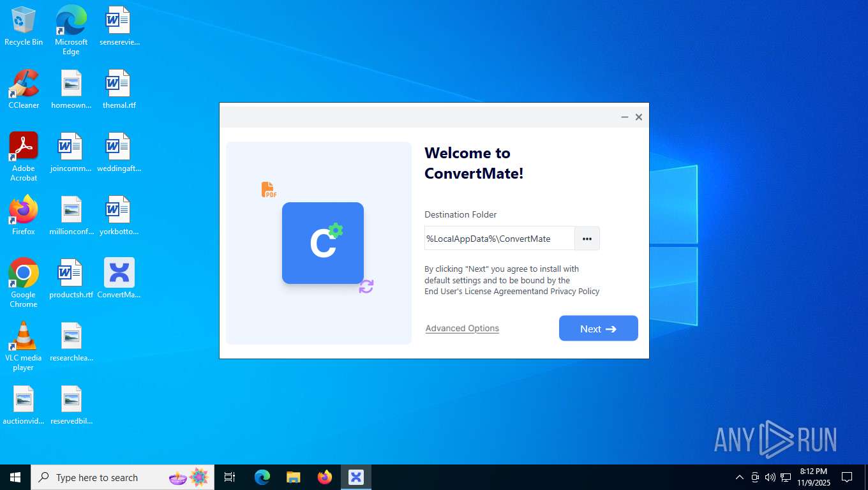Viewport: 868px width, 490px height.
Task: Select the millionconf... image file icon
Action: [x=71, y=216]
